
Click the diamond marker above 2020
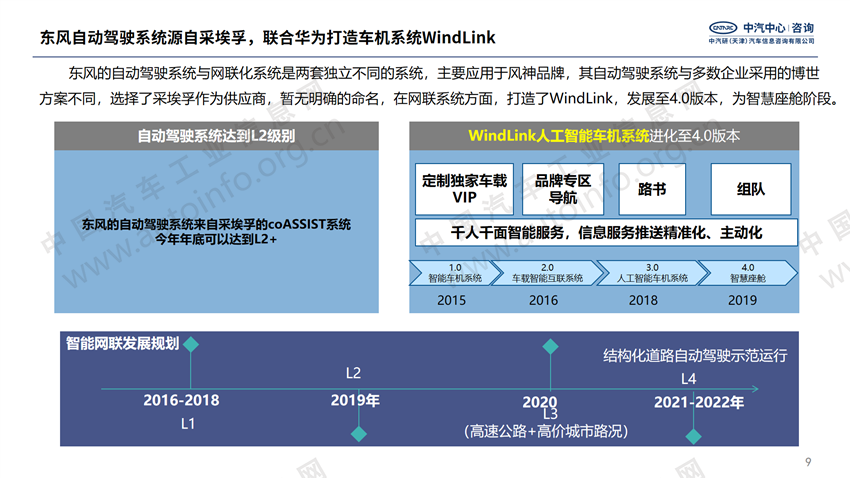tap(550, 346)
